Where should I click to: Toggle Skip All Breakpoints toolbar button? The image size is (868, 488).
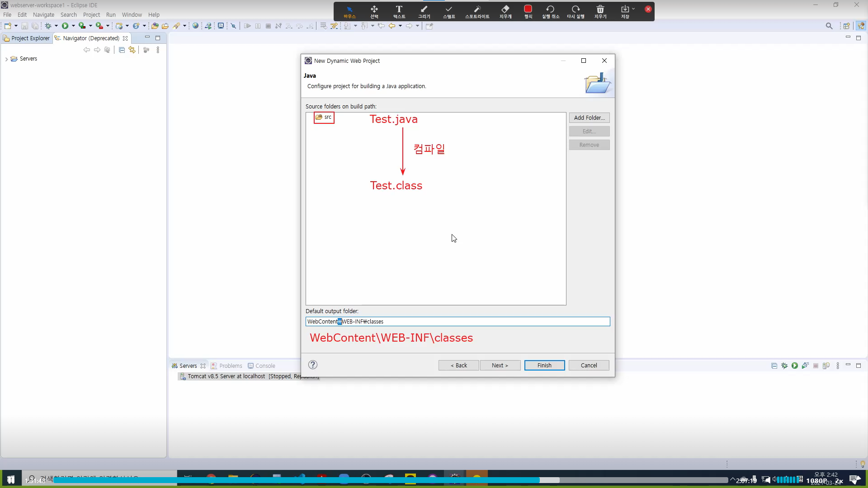233,26
